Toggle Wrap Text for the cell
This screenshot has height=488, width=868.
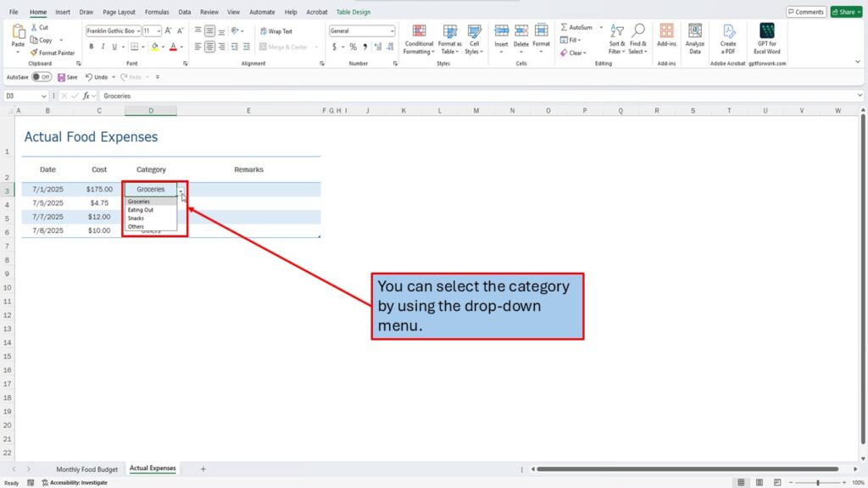(x=275, y=31)
